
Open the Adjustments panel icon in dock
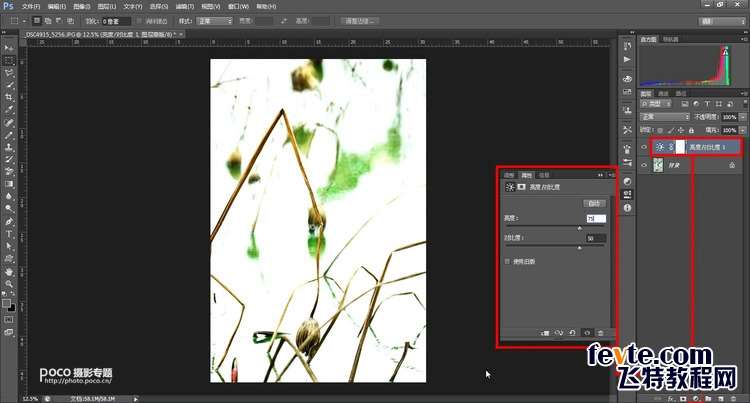coord(627,182)
